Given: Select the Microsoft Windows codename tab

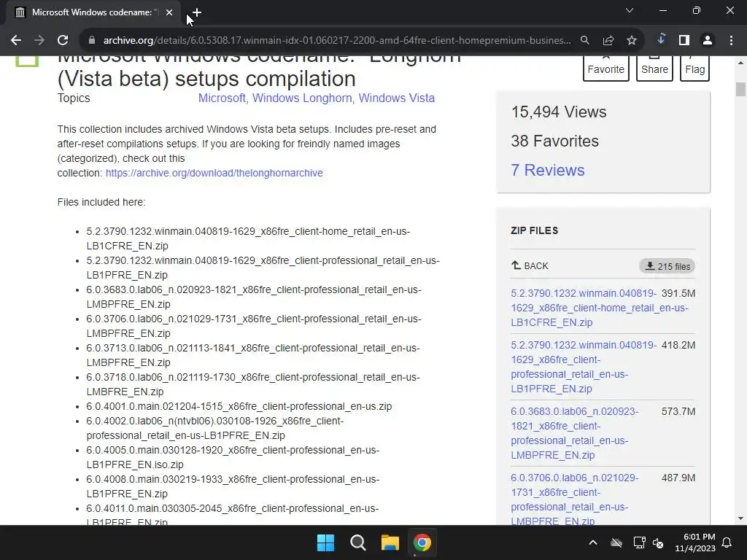Looking at the screenshot, I should [93, 12].
